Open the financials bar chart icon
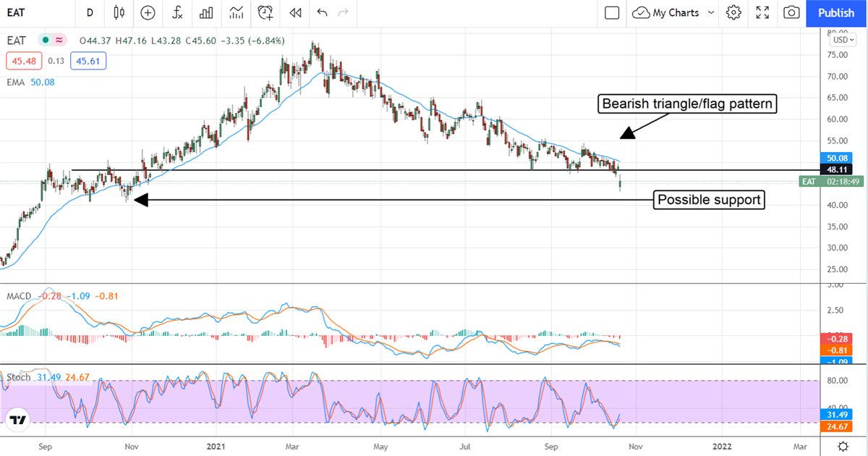The height and width of the screenshot is (456, 868). [206, 12]
